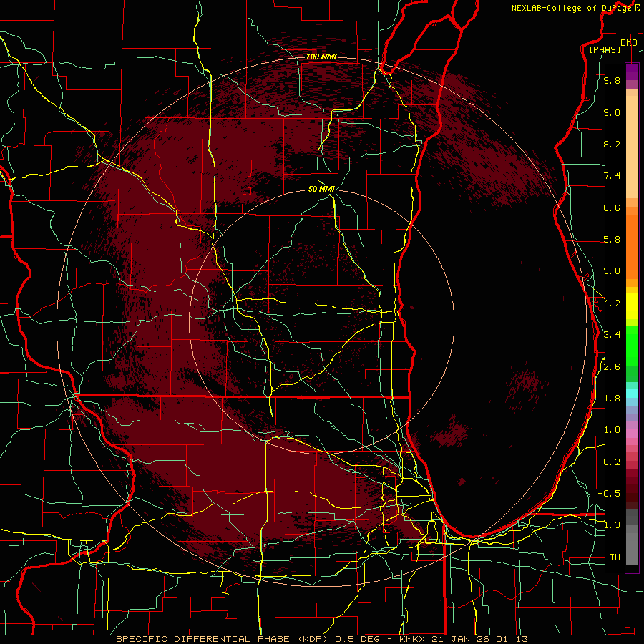Click the 1.8 scale value

pos(612,399)
